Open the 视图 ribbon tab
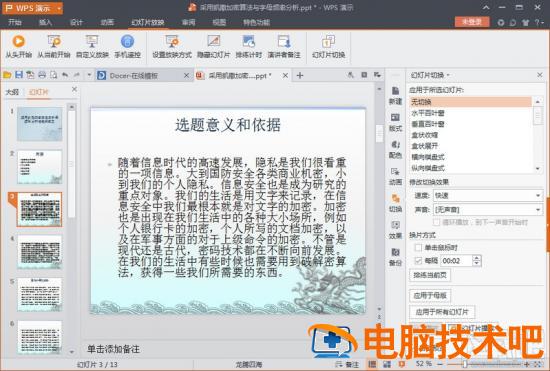The height and width of the screenshot is (371, 550). (219, 22)
